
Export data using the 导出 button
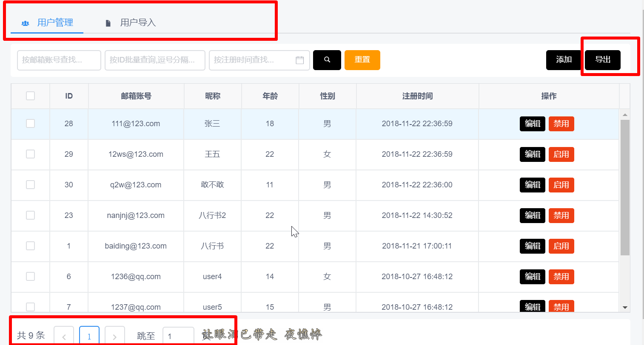pos(602,60)
